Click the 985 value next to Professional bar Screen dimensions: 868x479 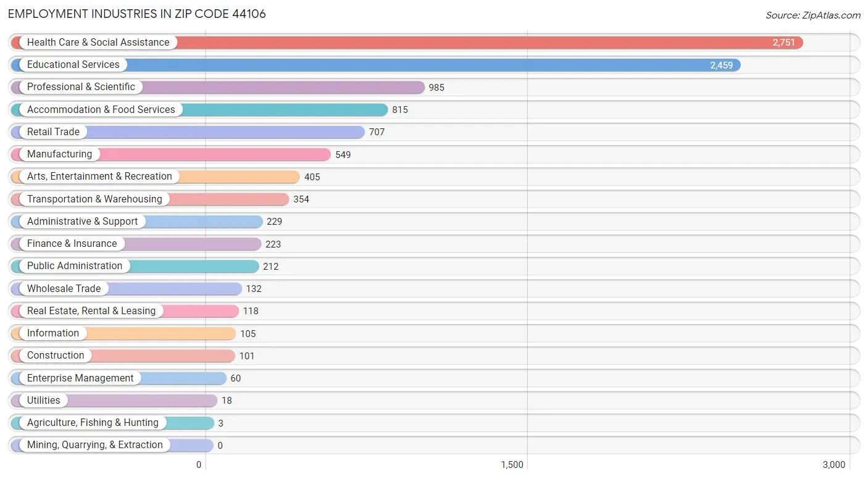tap(436, 88)
